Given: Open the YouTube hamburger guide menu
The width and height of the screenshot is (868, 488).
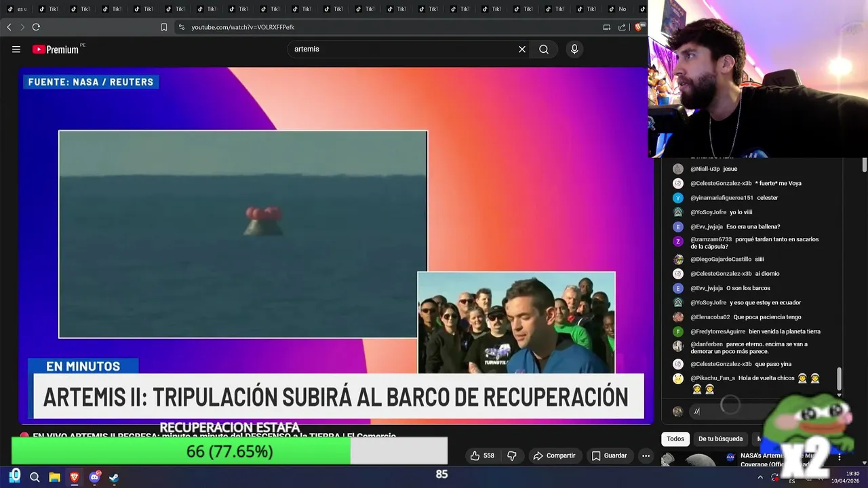Looking at the screenshot, I should pos(16,49).
